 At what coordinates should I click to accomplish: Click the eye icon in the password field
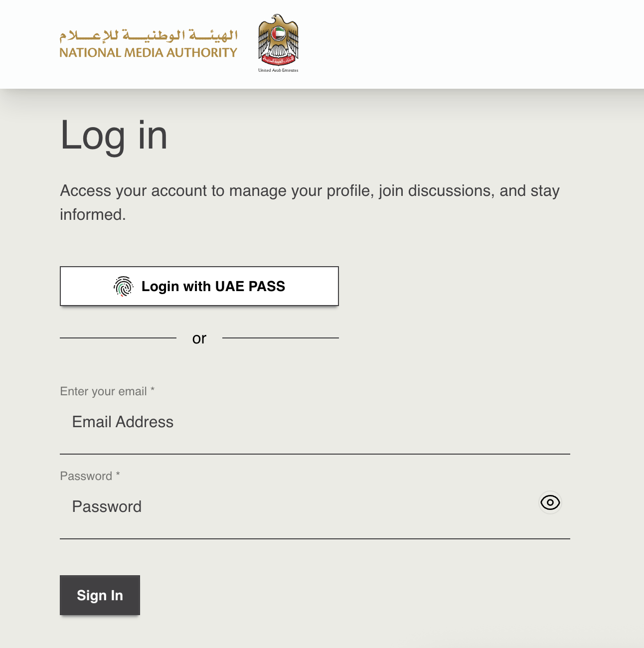pos(550,503)
